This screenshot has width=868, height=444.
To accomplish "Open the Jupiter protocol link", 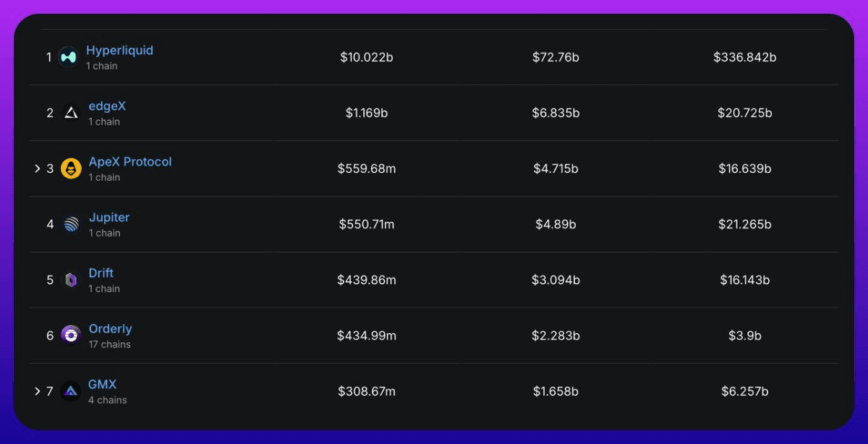I will point(109,218).
